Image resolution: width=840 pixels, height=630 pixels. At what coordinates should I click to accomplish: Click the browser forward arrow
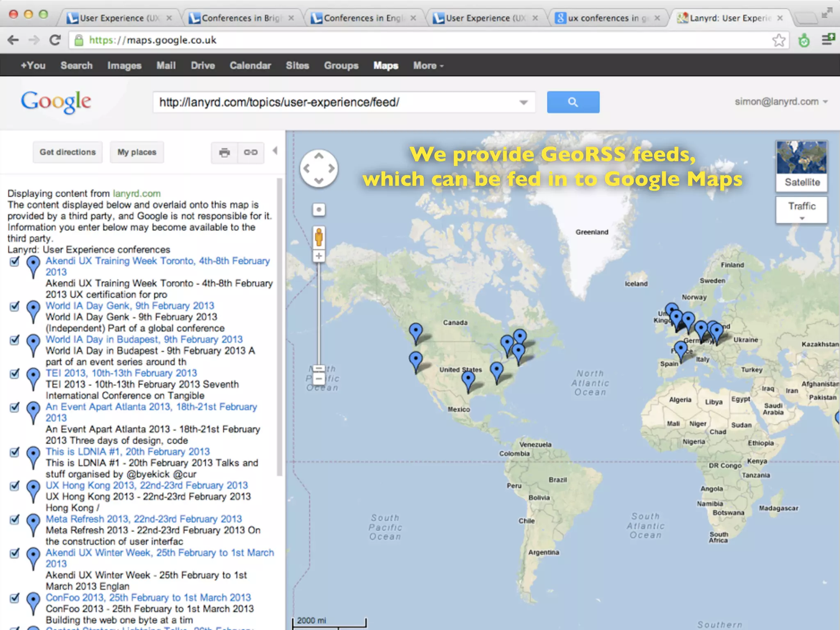[34, 40]
